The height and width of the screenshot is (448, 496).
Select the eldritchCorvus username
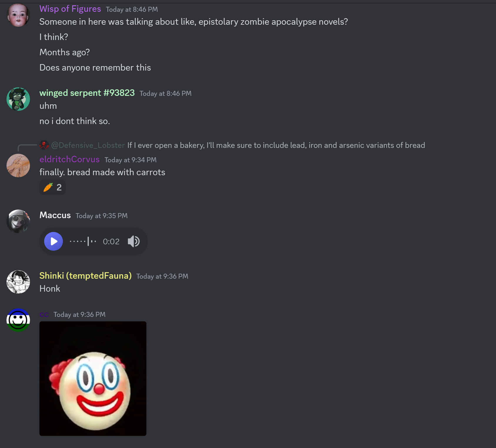point(70,159)
